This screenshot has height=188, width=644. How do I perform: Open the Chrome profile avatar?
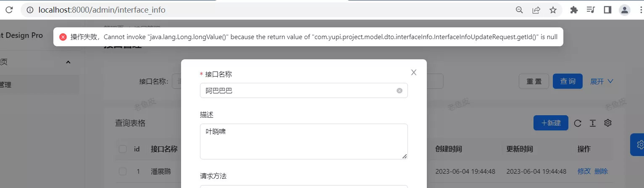point(625,10)
